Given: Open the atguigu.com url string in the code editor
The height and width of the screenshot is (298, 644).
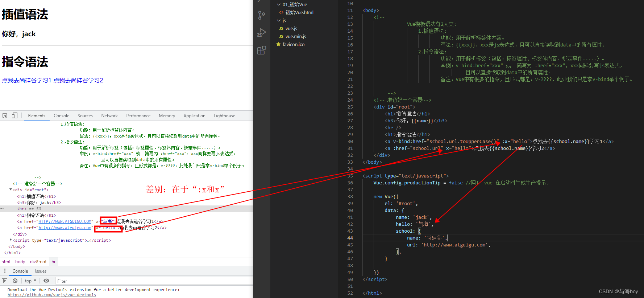Looking at the screenshot, I should (454, 245).
